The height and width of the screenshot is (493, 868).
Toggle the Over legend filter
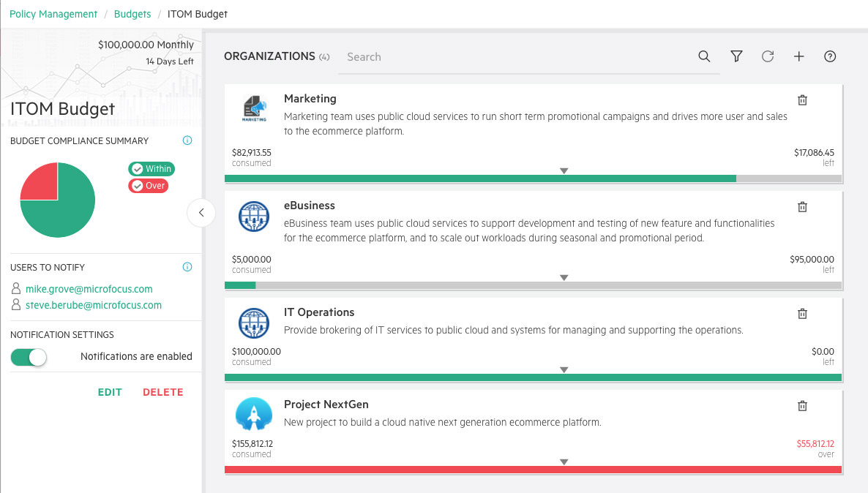[x=148, y=186]
